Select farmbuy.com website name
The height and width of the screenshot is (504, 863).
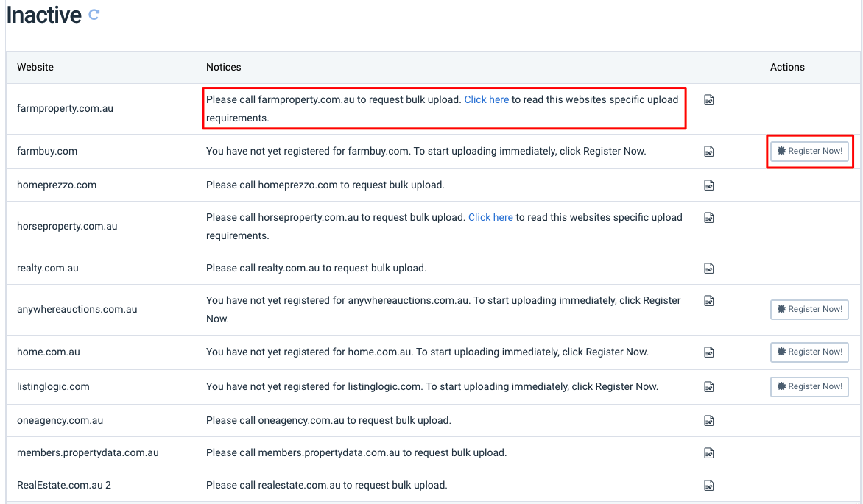[x=47, y=151]
